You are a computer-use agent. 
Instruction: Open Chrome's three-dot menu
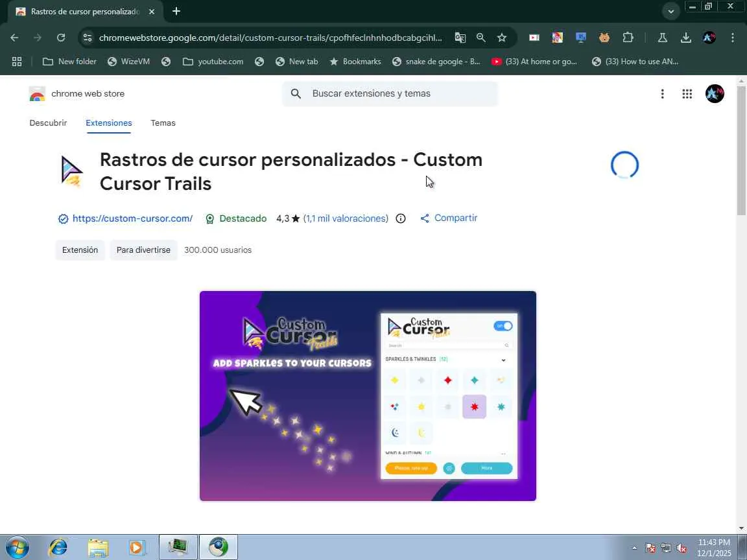(x=733, y=38)
